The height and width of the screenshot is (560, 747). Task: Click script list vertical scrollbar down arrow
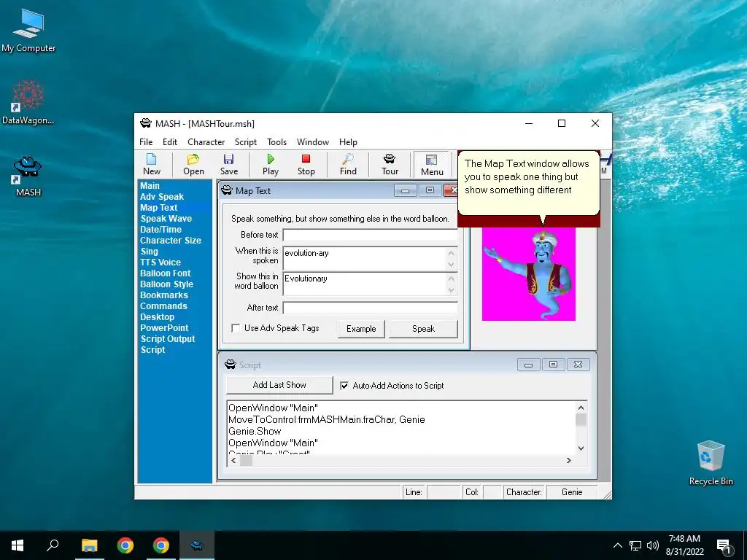pos(581,448)
